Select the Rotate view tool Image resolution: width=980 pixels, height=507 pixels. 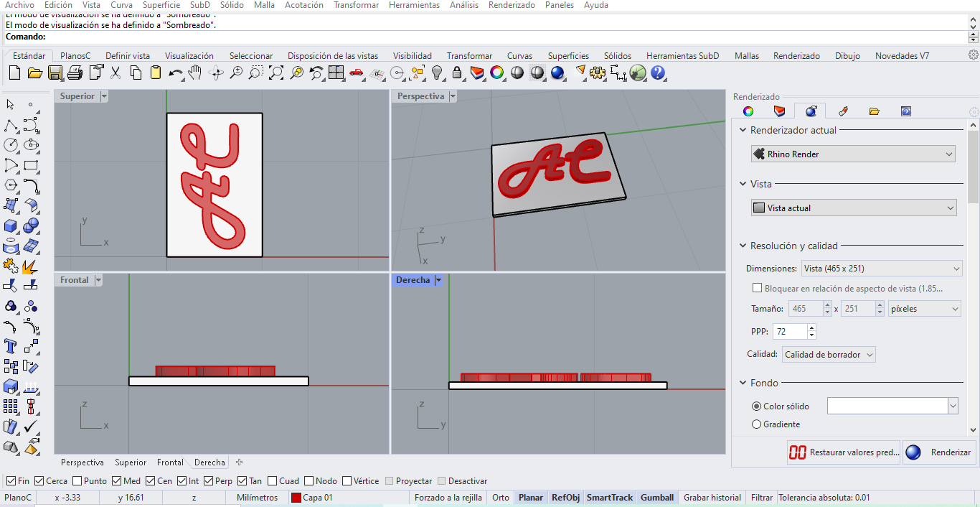click(x=216, y=73)
